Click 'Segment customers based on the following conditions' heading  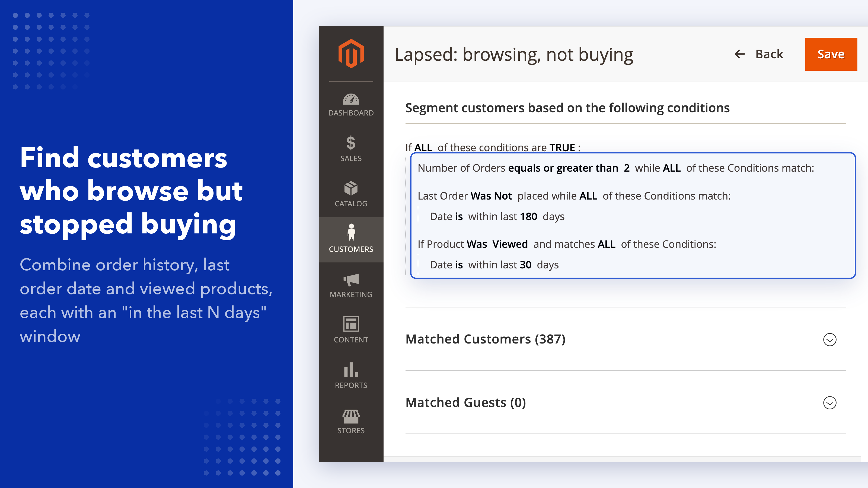click(567, 108)
